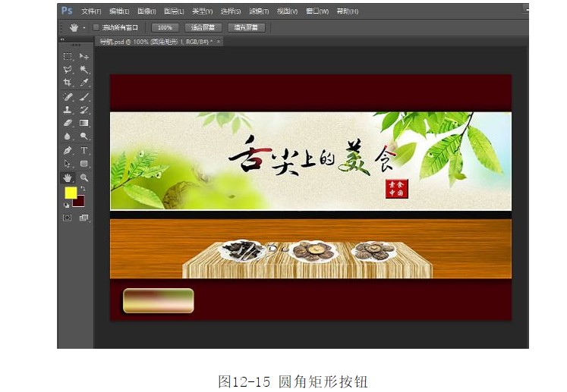Open the 文件(F) menu
The width and height of the screenshot is (567, 392).
coord(91,11)
